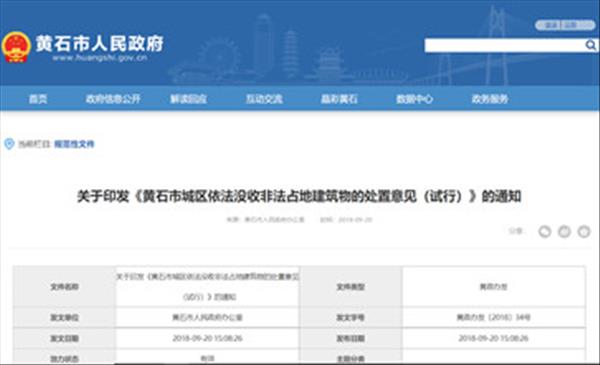This screenshot has height=365, width=600.
Task: Click the middle share icon after 分享
Action: click(564, 231)
